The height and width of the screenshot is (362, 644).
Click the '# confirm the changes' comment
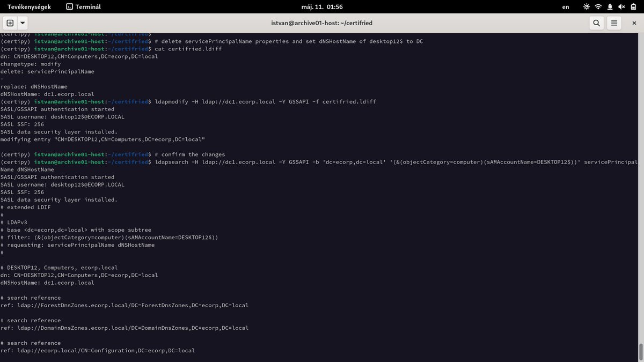[x=189, y=154]
